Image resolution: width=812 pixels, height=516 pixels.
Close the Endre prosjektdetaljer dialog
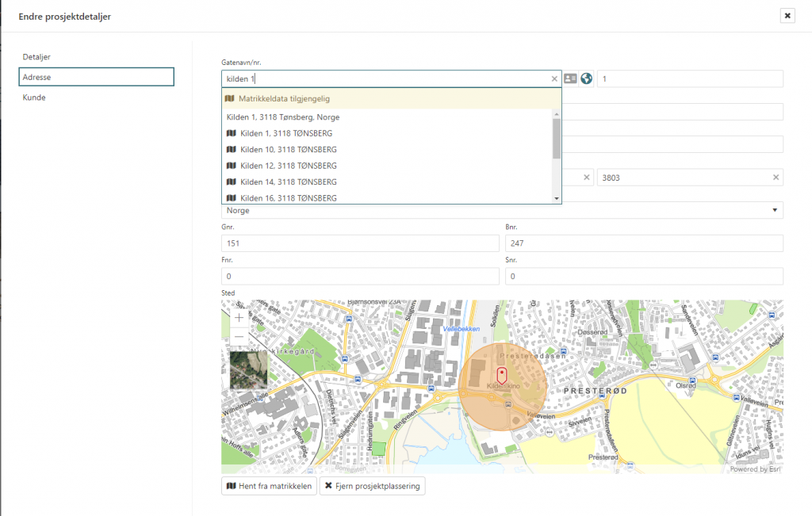[x=787, y=15]
